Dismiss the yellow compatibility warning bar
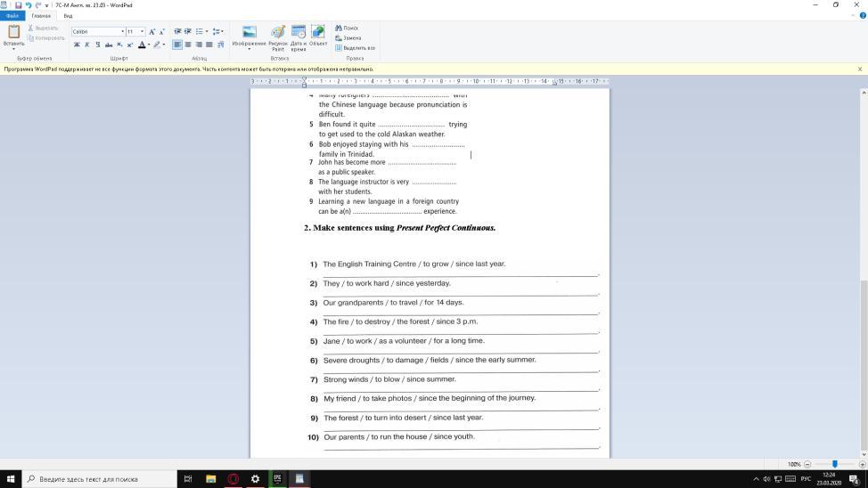 (860, 69)
